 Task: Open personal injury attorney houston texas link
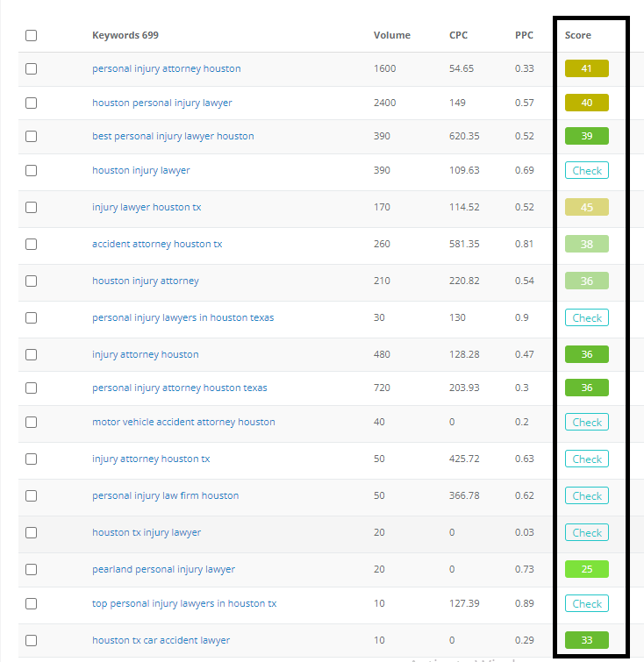pos(180,388)
